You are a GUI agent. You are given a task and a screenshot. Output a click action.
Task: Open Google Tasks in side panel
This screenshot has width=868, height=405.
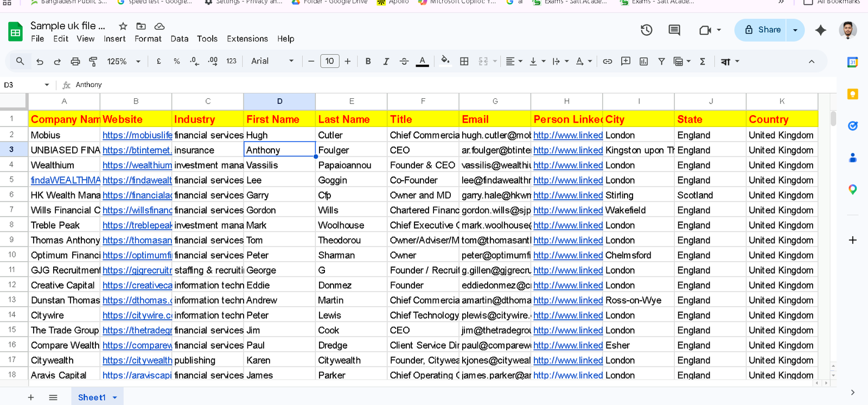[x=852, y=126]
